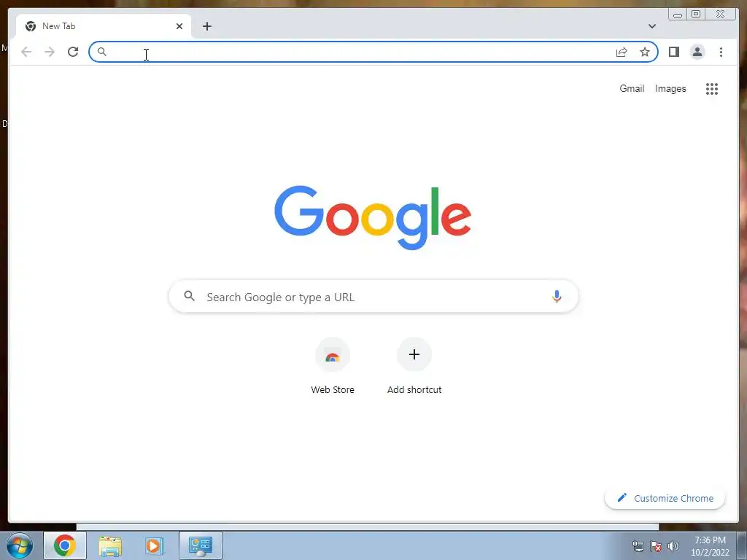Open the Windows Start menu
Screen dimensions: 747x560
point(20,545)
